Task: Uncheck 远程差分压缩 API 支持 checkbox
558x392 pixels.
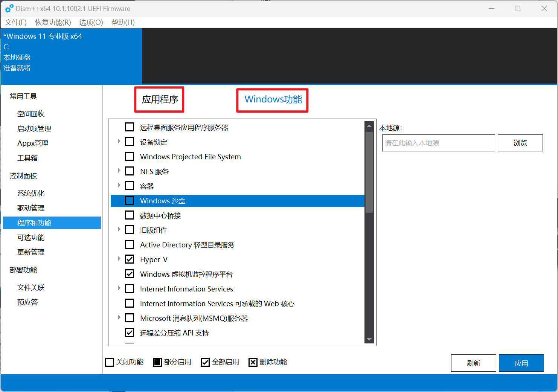Action: pyautogui.click(x=130, y=333)
